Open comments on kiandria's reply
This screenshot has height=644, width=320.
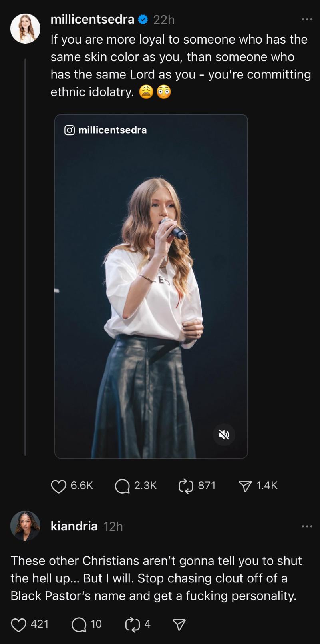coord(79,624)
